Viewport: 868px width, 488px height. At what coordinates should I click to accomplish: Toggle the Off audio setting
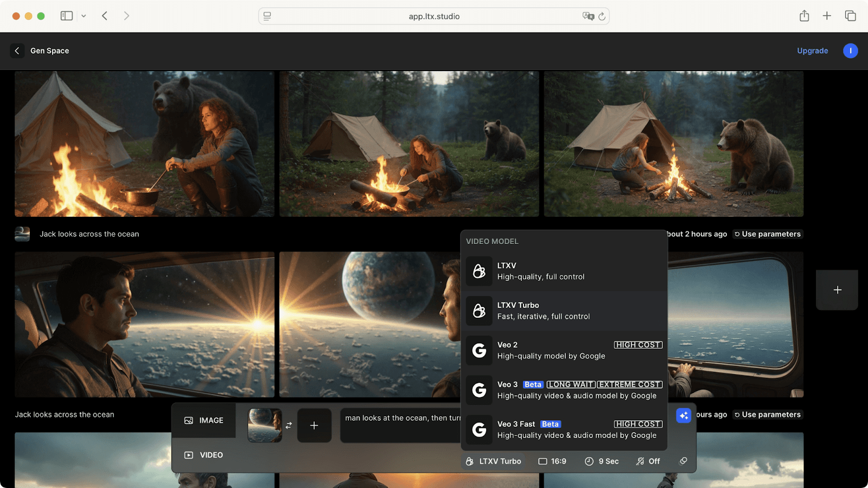tap(648, 461)
